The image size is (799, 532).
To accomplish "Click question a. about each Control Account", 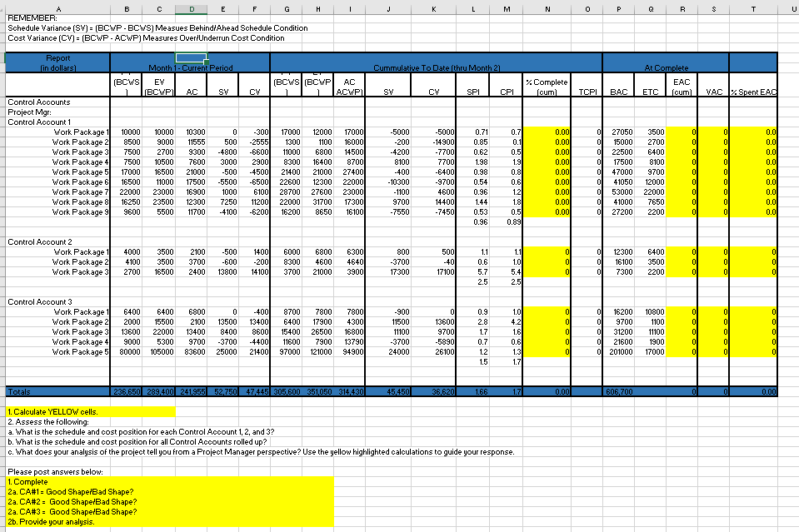I will (x=141, y=432).
